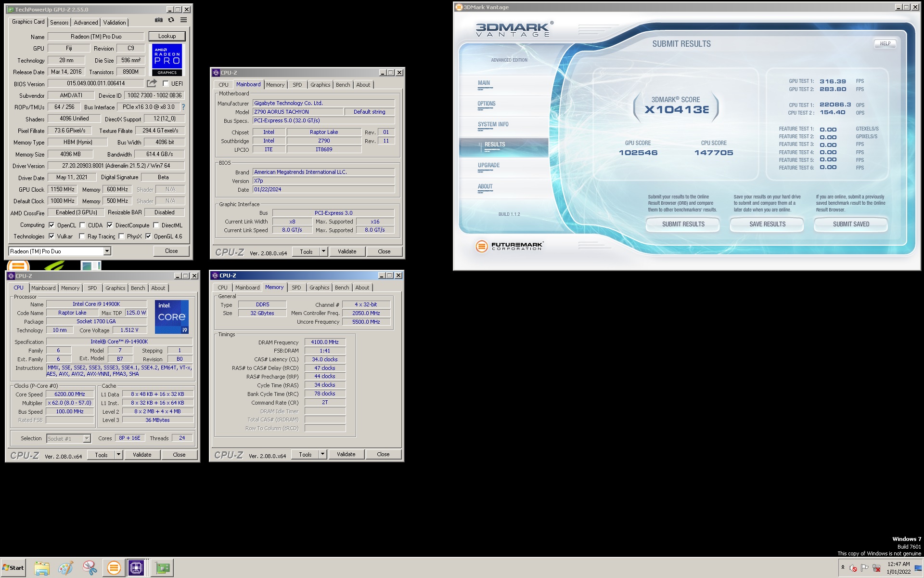924x578 pixels.
Task: Open the Radeon Pro Duo GPU selector dropdown
Action: click(107, 251)
